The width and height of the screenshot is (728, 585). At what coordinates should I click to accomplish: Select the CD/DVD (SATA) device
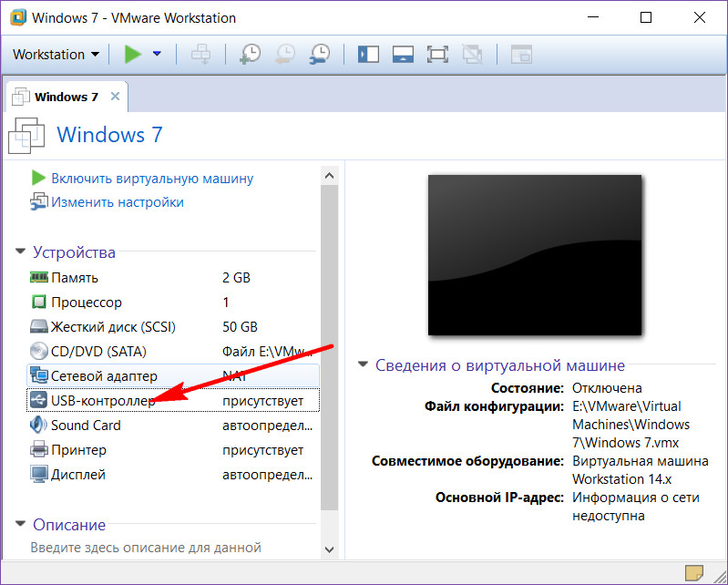[173, 352]
